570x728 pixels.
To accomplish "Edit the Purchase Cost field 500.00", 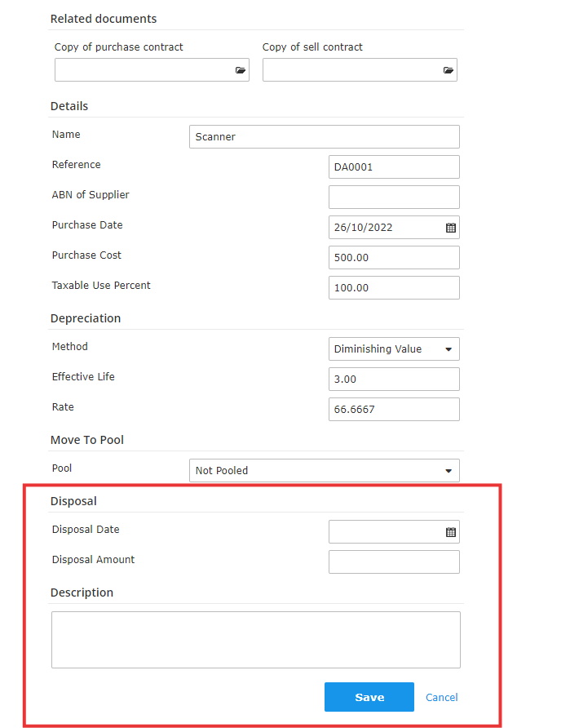I will point(394,258).
